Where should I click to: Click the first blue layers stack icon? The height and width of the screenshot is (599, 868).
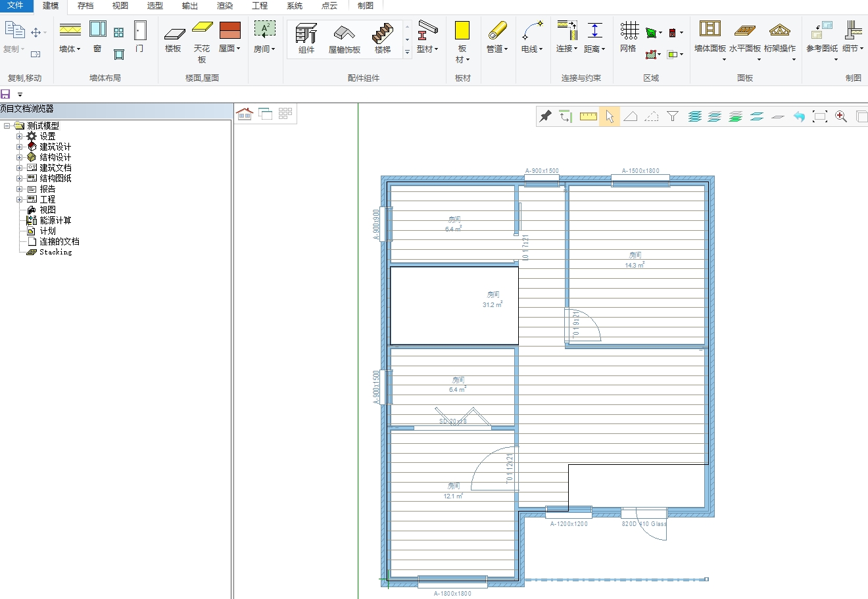point(694,116)
